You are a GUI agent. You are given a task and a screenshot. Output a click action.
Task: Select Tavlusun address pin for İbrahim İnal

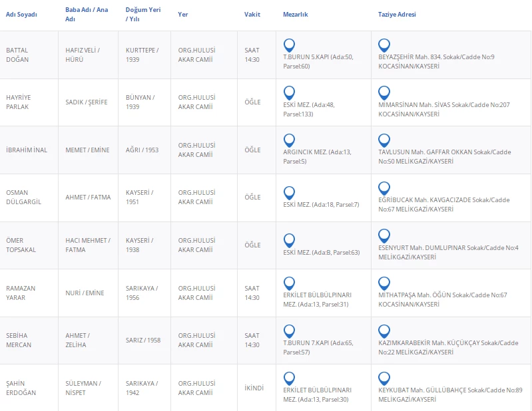click(384, 140)
